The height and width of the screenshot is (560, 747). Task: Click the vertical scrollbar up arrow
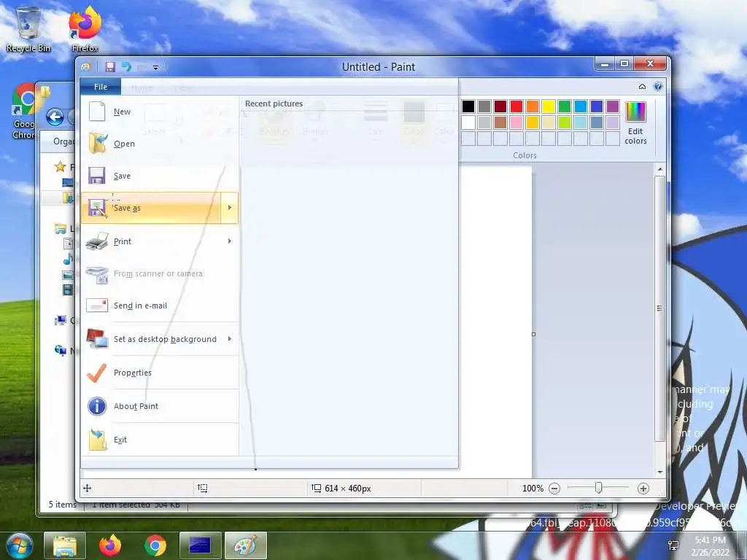pos(659,169)
